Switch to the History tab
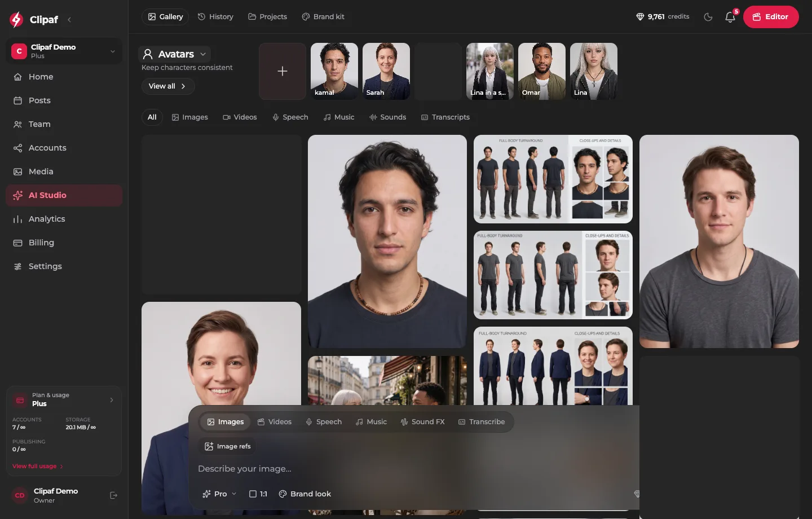The width and height of the screenshot is (812, 519). pos(215,17)
